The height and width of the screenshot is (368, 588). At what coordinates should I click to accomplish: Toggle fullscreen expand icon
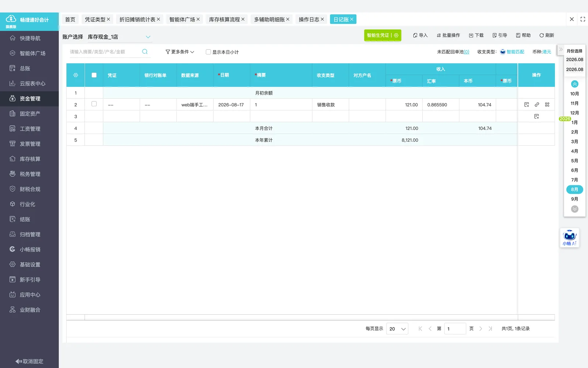pos(583,19)
